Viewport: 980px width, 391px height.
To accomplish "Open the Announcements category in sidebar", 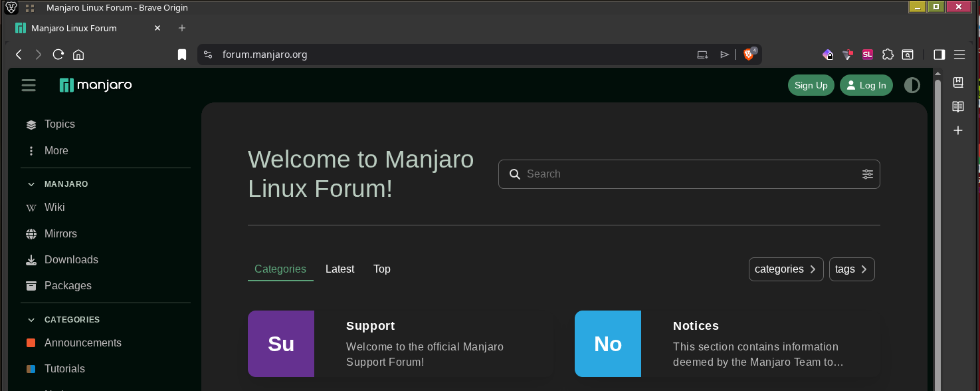I will coord(83,343).
